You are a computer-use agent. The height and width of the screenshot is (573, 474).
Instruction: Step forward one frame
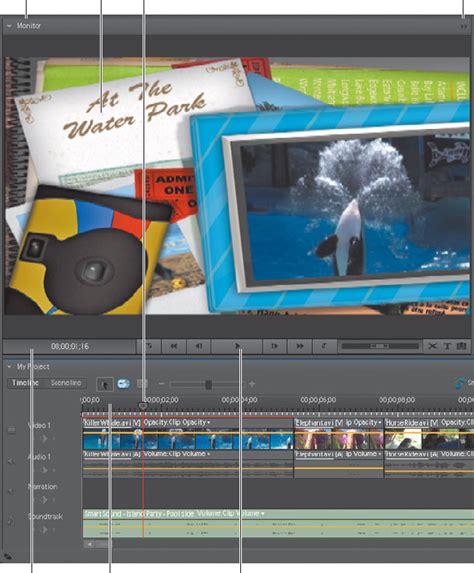(x=274, y=346)
